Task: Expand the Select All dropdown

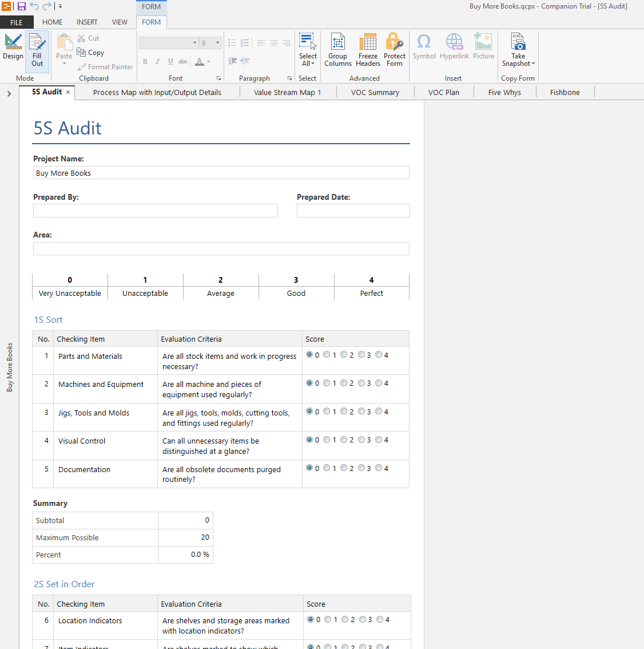Action: (308, 64)
